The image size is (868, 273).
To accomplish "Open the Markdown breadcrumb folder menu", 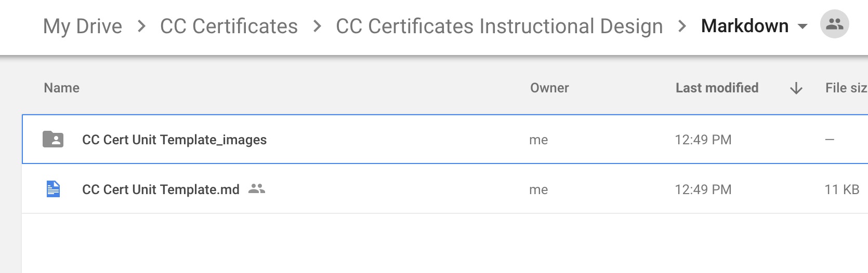I will [744, 26].
